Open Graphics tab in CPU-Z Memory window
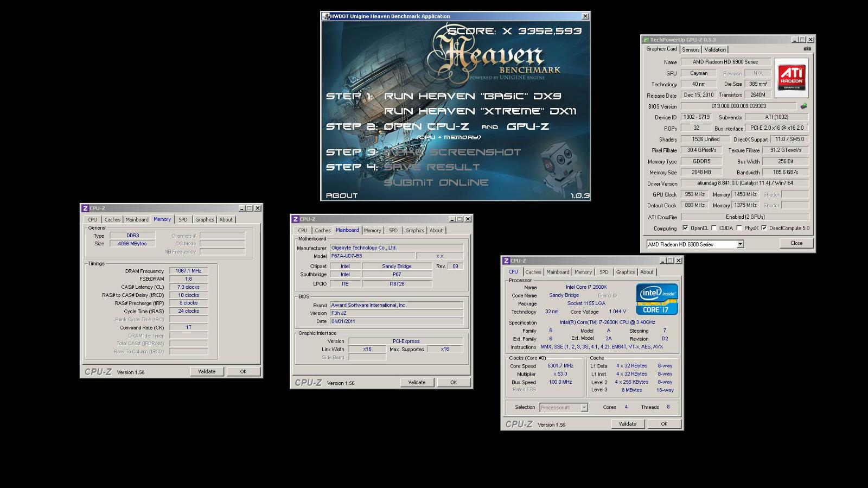Screen dimensions: 868x488 [205, 220]
